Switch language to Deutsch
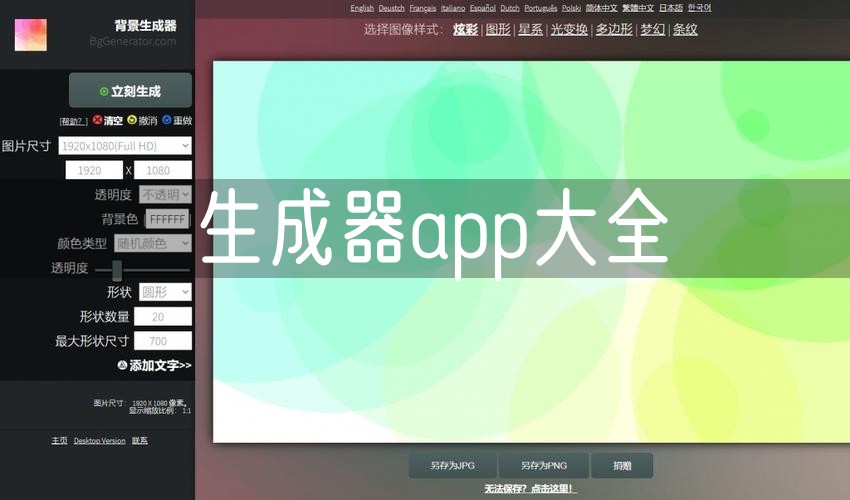The width and height of the screenshot is (850, 500). pos(391,8)
